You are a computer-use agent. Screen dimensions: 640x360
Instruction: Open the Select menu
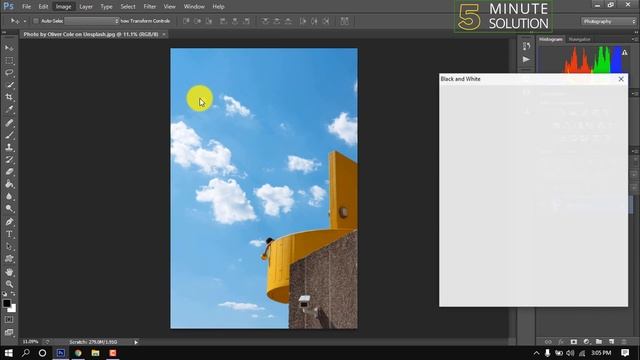128,7
